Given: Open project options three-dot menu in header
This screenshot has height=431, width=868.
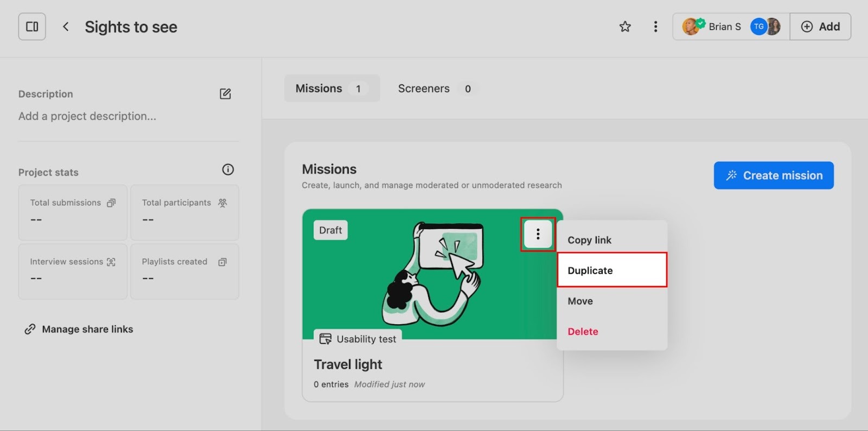Looking at the screenshot, I should [x=655, y=27].
